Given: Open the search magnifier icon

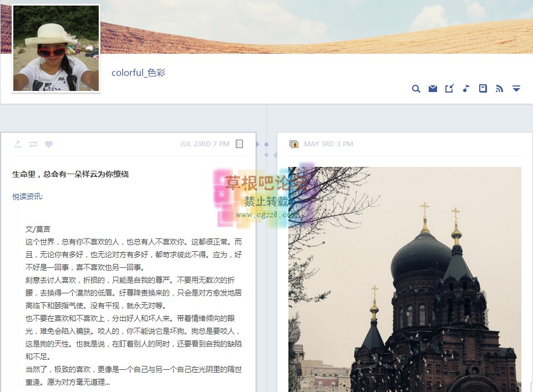Looking at the screenshot, I should [416, 89].
